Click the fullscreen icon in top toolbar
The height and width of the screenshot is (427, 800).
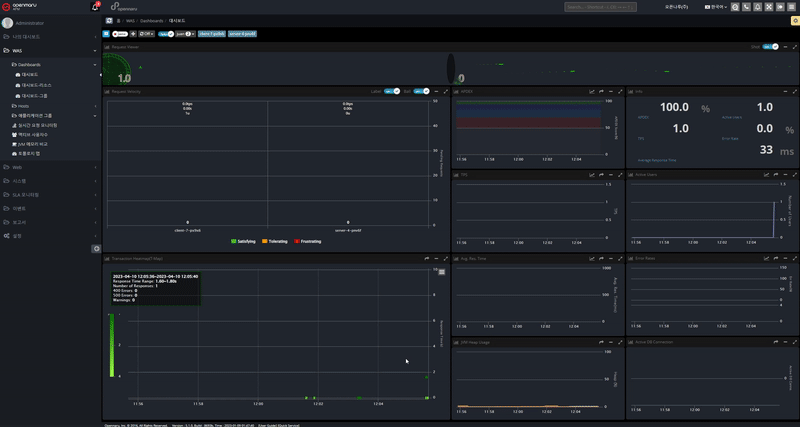[768, 7]
